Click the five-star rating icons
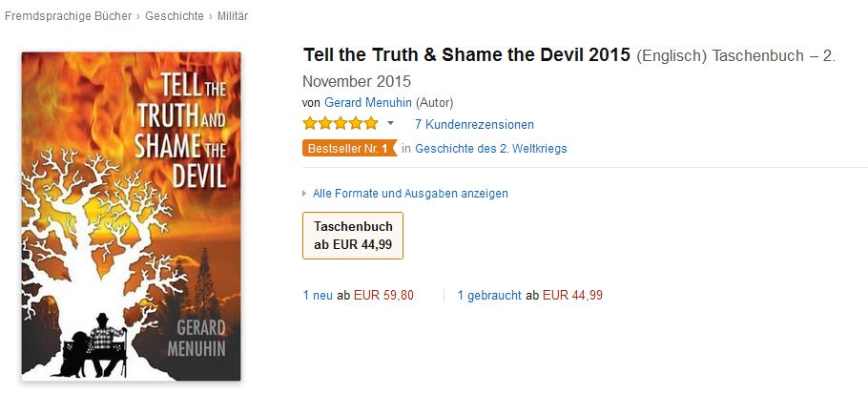This screenshot has height=394, width=868. (x=340, y=124)
